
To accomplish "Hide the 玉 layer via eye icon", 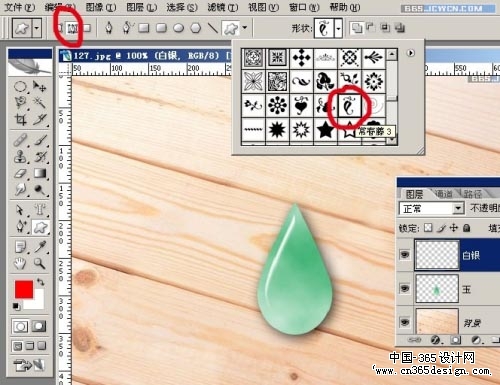I will click(x=405, y=288).
